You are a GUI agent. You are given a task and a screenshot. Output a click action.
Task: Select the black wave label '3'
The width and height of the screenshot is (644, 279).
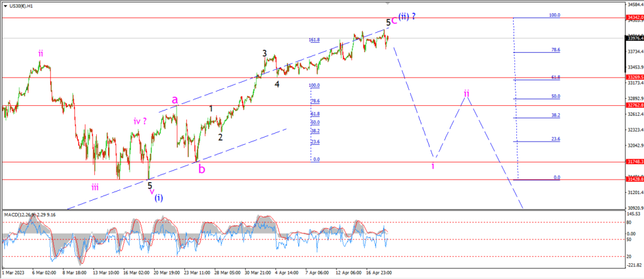point(265,53)
